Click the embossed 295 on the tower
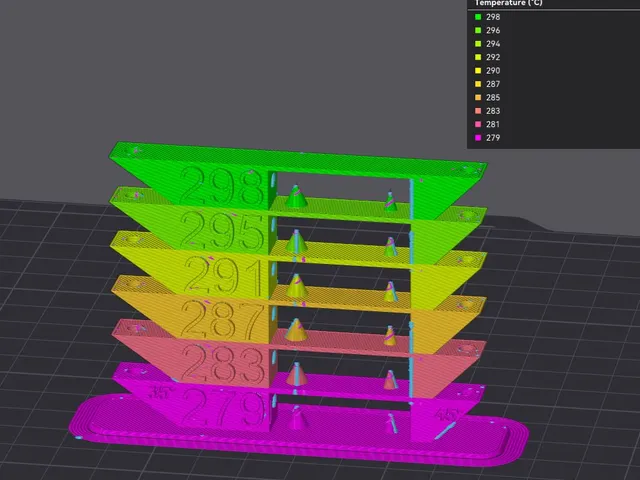Viewport: 640px width, 480px height. point(222,231)
